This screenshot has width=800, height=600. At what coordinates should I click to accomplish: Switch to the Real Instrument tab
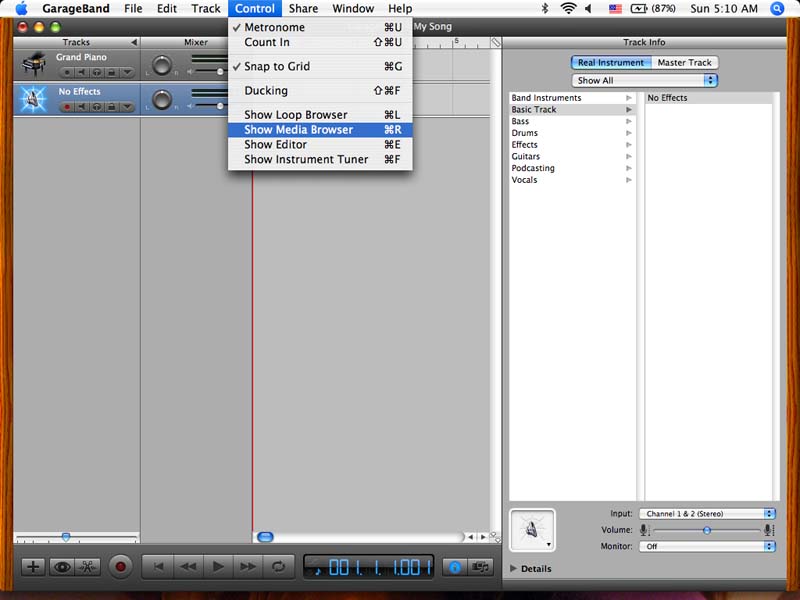(x=611, y=62)
